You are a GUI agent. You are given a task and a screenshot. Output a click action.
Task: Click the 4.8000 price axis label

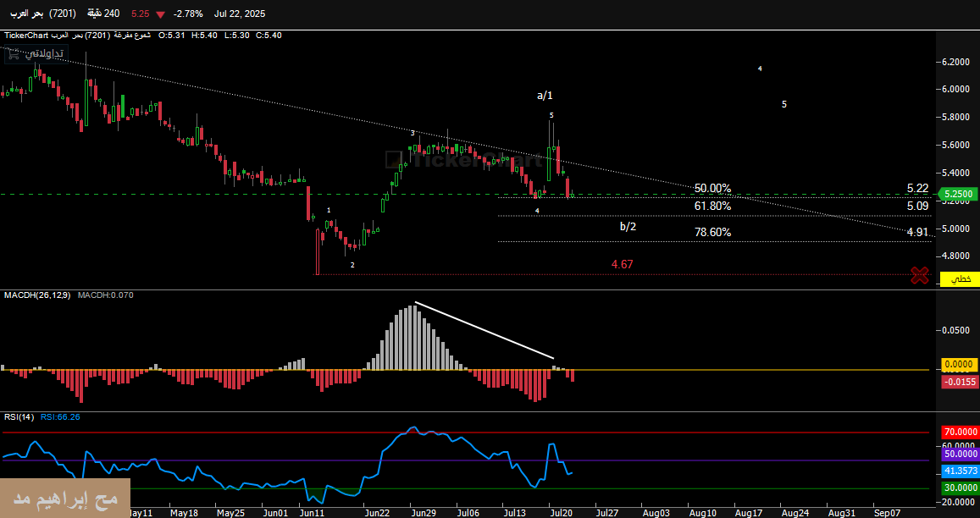[x=955, y=256]
